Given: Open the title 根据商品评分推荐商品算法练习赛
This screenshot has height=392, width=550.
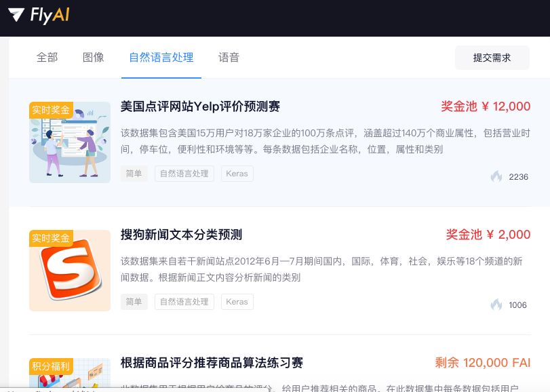Looking at the screenshot, I should 212,363.
